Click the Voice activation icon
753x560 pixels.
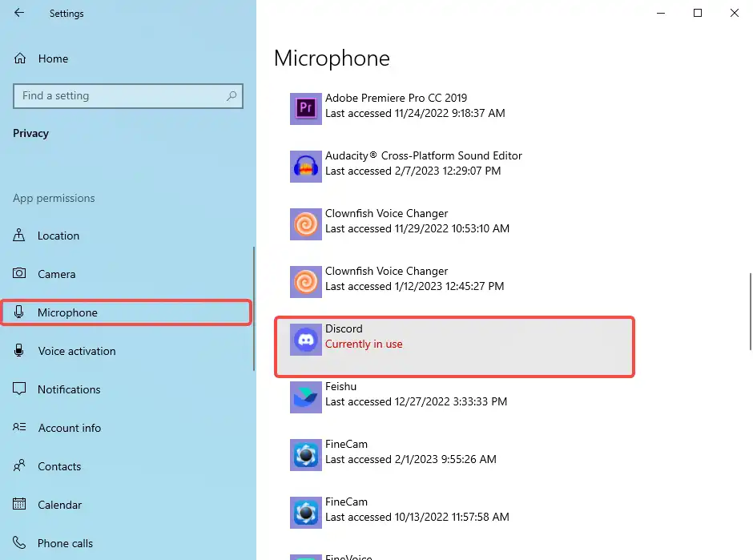pyautogui.click(x=18, y=351)
